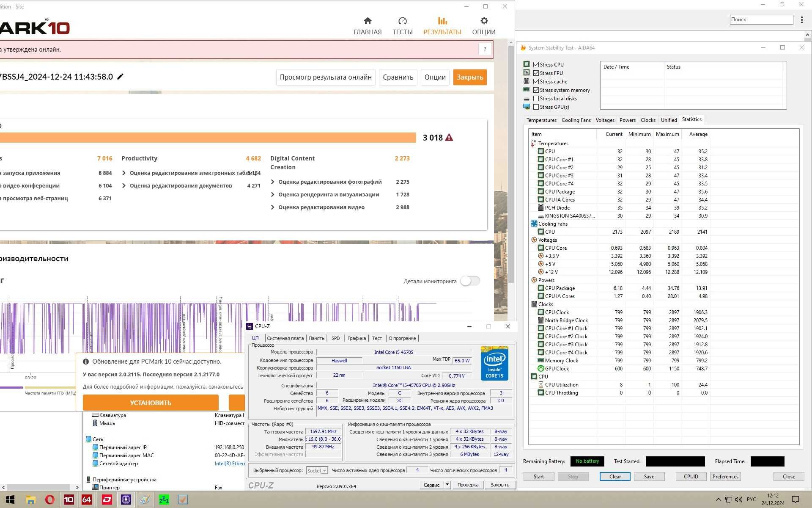Click the Клавиатура tree item
The width and height of the screenshot is (812, 508).
point(112,415)
